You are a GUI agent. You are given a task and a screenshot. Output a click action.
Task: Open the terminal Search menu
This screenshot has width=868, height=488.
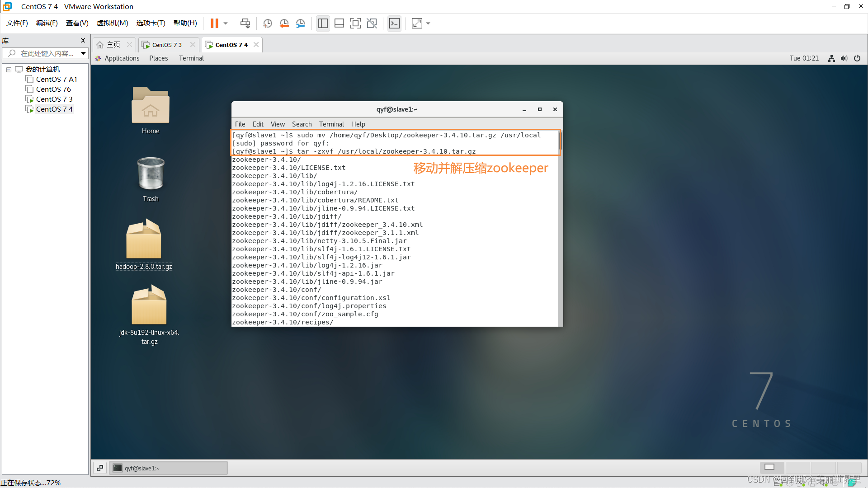point(302,124)
